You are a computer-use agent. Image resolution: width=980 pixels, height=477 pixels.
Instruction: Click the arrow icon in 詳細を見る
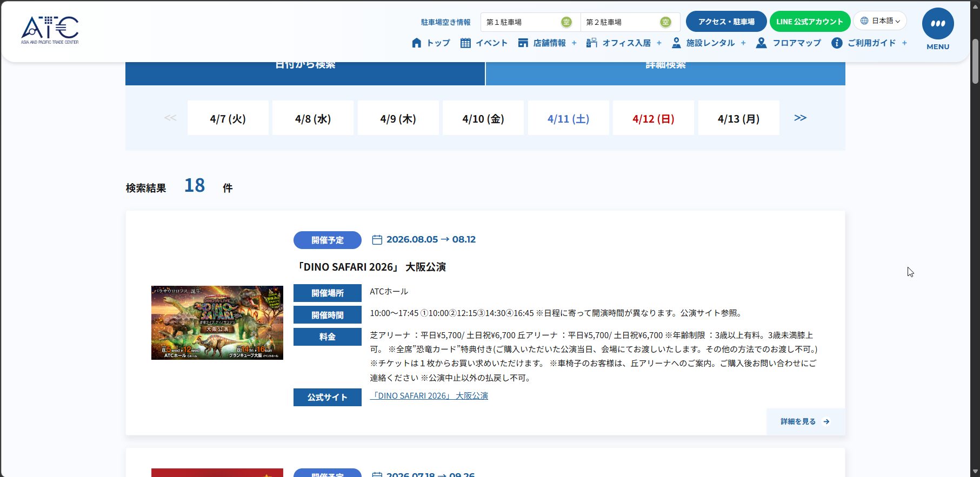[826, 421]
